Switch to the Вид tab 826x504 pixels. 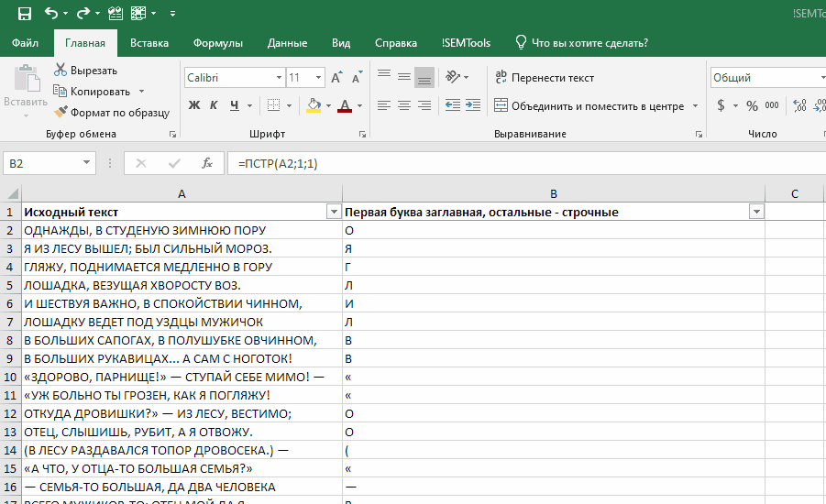(341, 43)
